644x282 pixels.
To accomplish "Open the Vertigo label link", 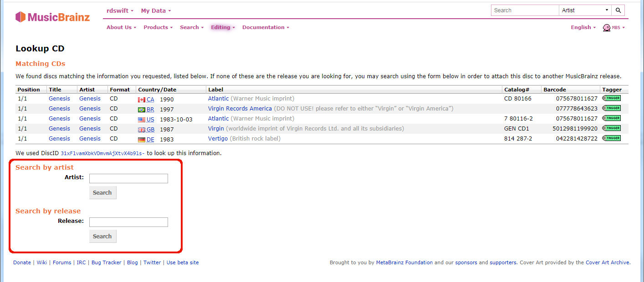I will pyautogui.click(x=218, y=138).
